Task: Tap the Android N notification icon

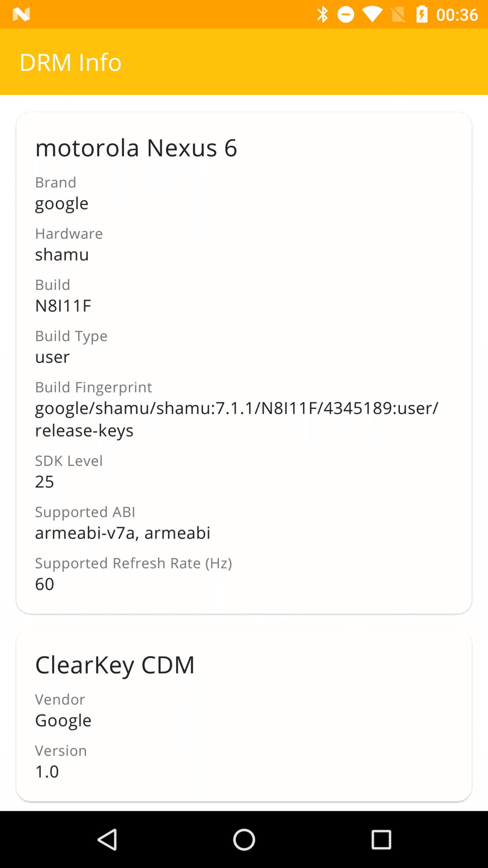Action: pyautogui.click(x=21, y=14)
